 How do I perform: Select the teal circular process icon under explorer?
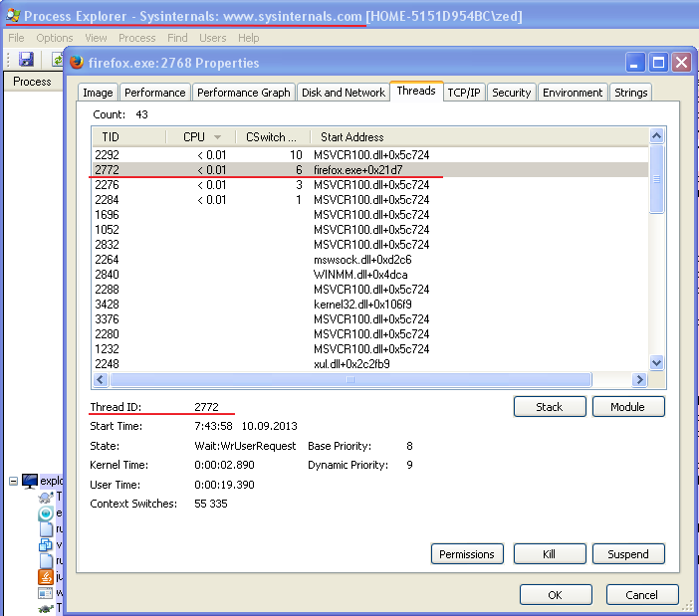click(x=45, y=513)
